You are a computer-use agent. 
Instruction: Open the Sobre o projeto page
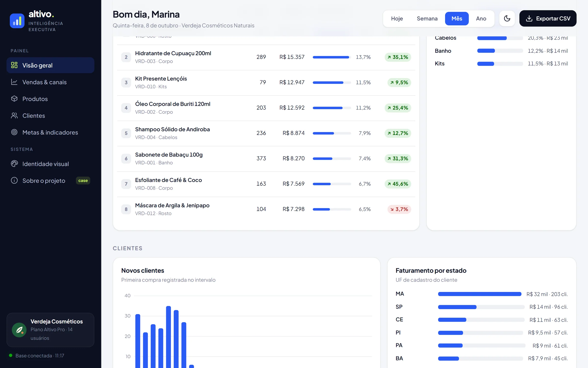tap(50, 181)
